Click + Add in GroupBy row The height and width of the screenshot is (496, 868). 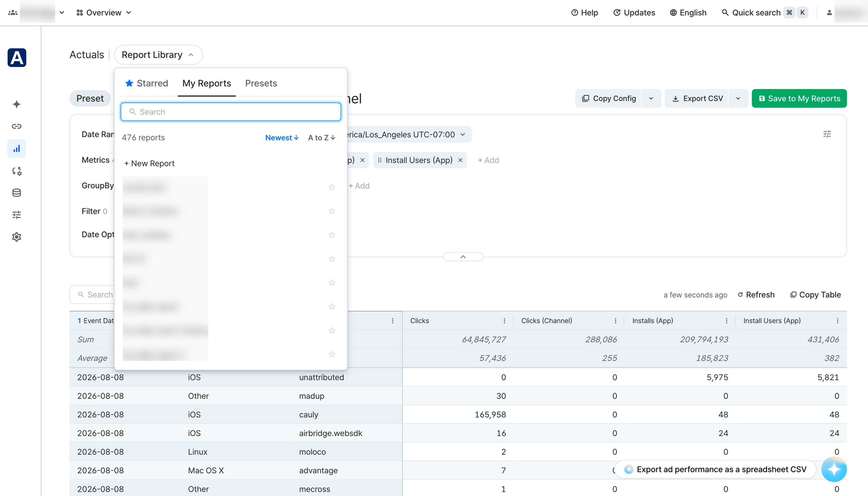pos(359,186)
